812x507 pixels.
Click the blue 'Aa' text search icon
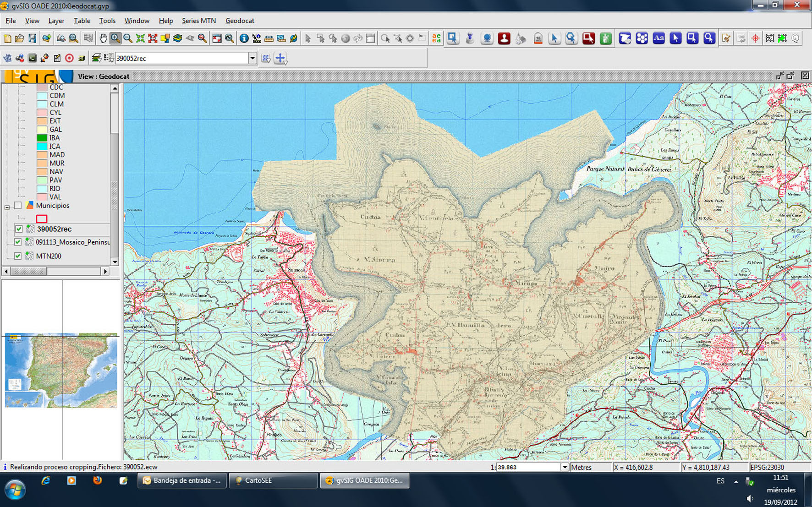click(x=658, y=38)
